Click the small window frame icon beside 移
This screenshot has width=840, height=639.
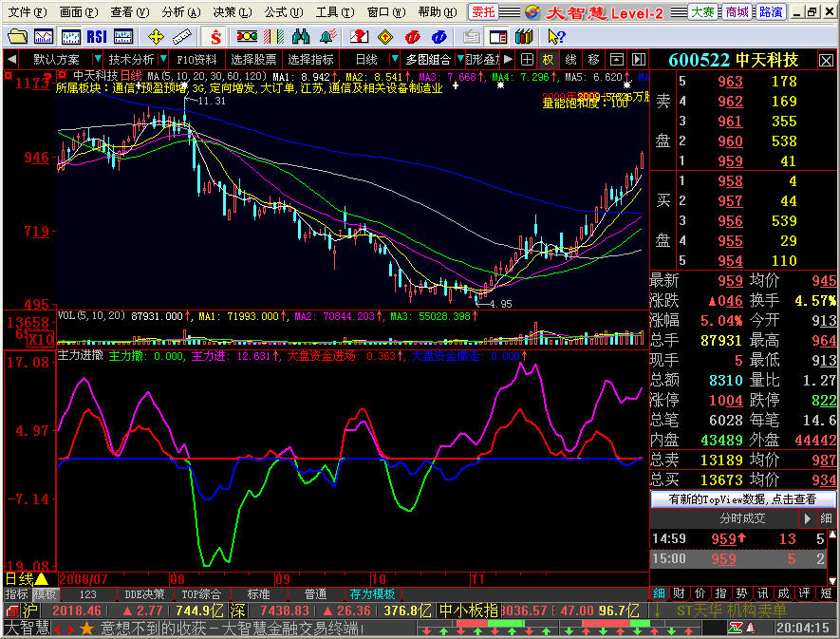coord(617,60)
